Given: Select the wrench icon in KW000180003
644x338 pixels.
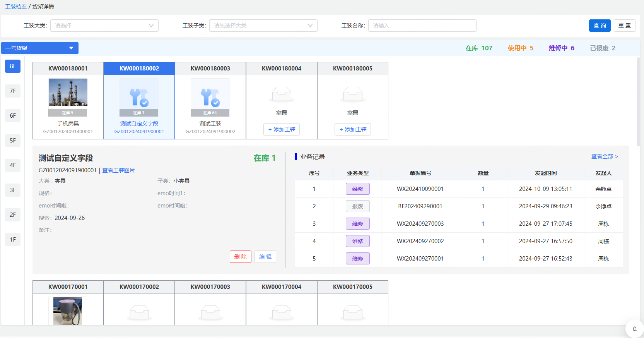Looking at the screenshot, I should (x=210, y=98).
